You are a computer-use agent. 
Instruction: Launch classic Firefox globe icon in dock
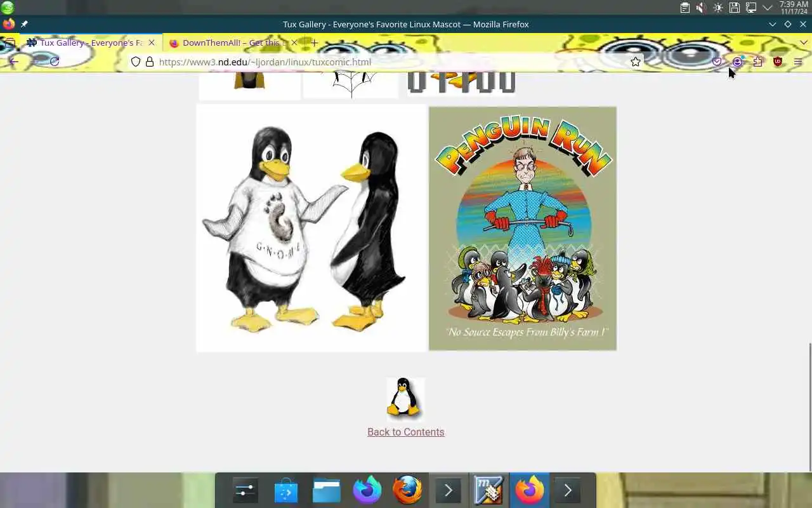[407, 490]
